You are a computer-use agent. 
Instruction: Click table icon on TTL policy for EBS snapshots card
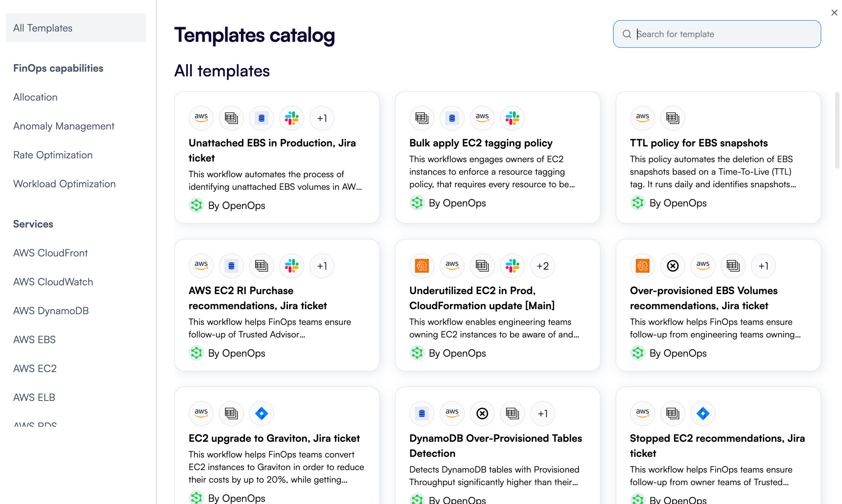[x=673, y=118]
